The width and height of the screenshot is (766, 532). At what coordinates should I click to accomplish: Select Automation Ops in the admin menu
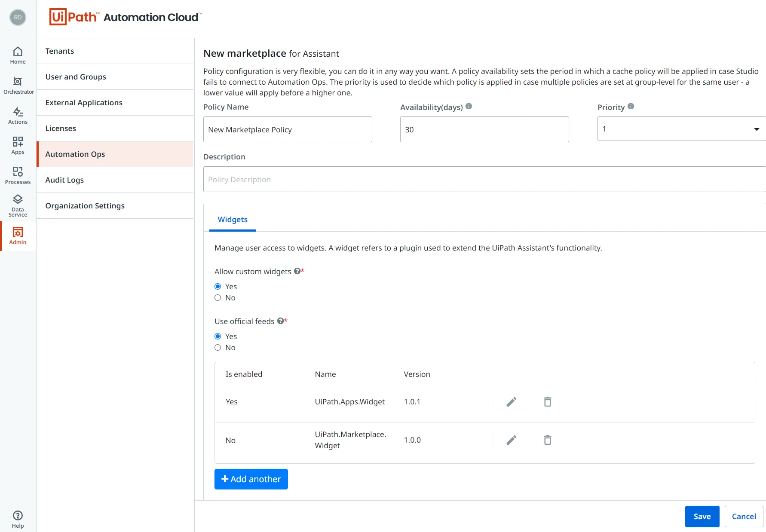[115, 154]
